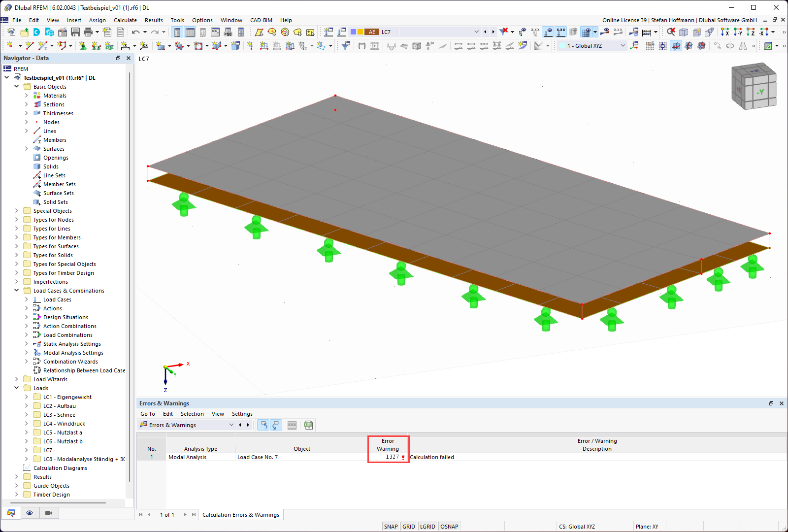Toggle the Navigator eye display tab
This screenshot has width=788, height=532.
tap(30, 513)
